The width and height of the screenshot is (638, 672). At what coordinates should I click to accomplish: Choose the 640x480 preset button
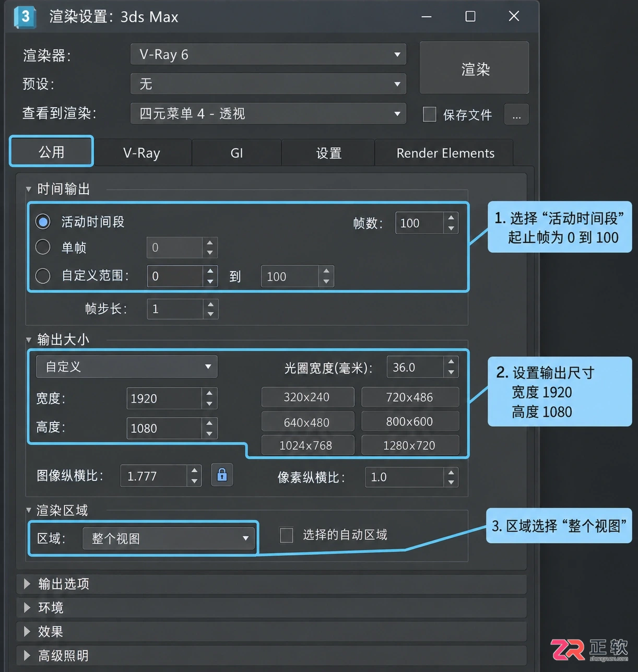[x=308, y=421]
